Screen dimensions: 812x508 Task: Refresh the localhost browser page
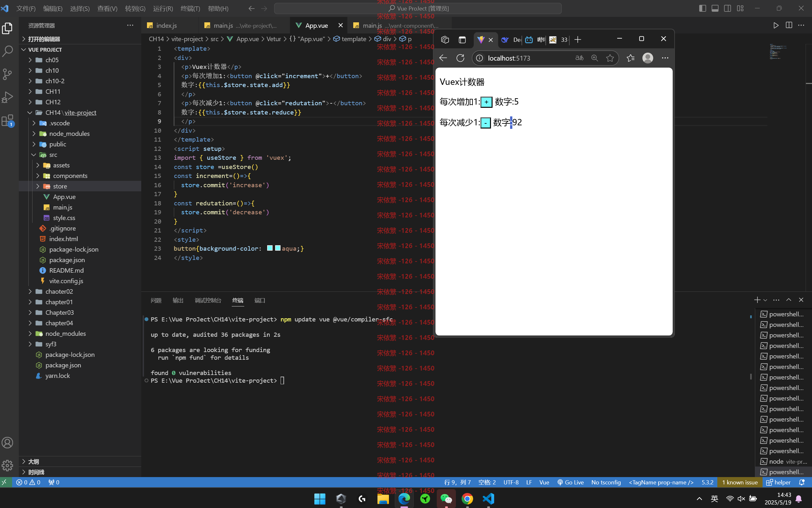460,58
